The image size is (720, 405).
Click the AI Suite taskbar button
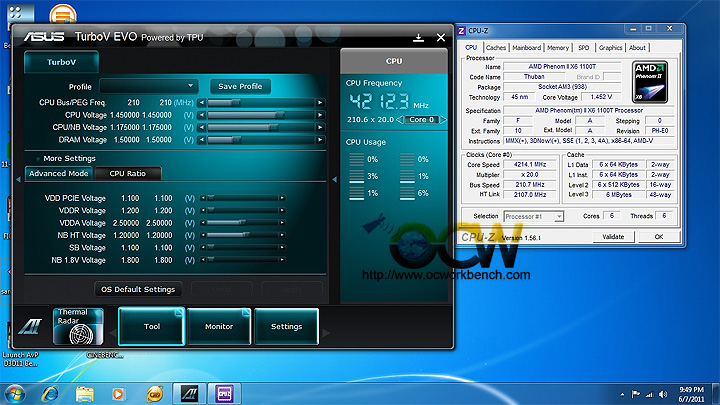click(189, 394)
